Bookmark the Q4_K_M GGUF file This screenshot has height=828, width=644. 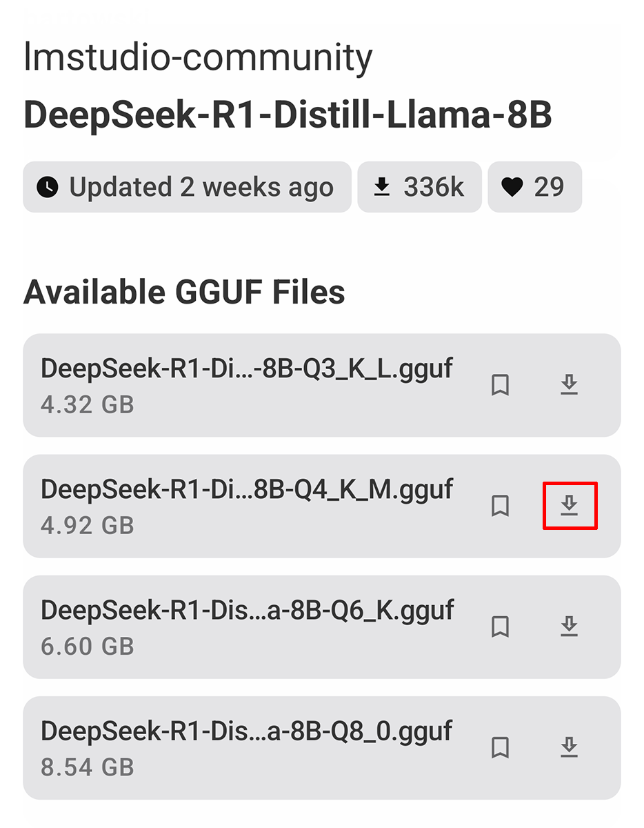click(500, 506)
